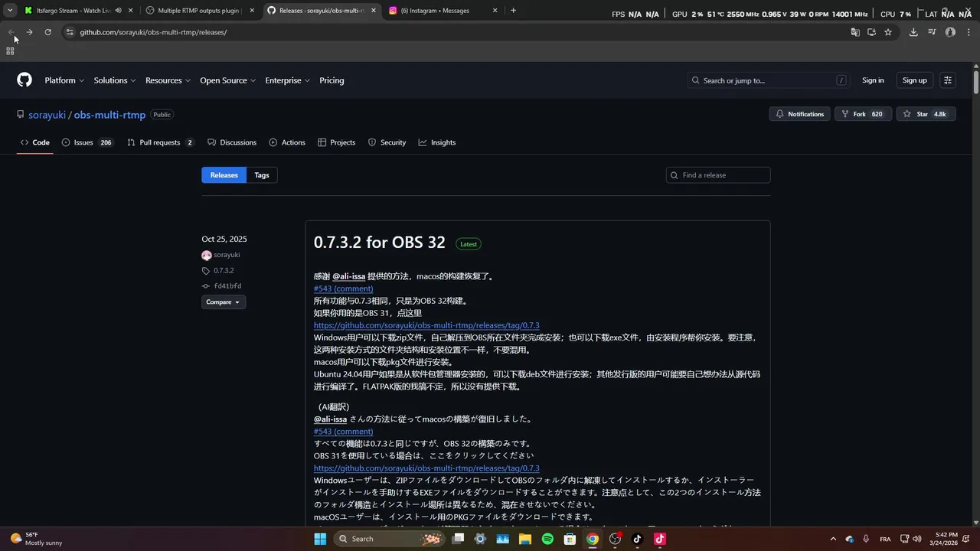
Task: Open Microsoft Store from the taskbar
Action: 570,539
